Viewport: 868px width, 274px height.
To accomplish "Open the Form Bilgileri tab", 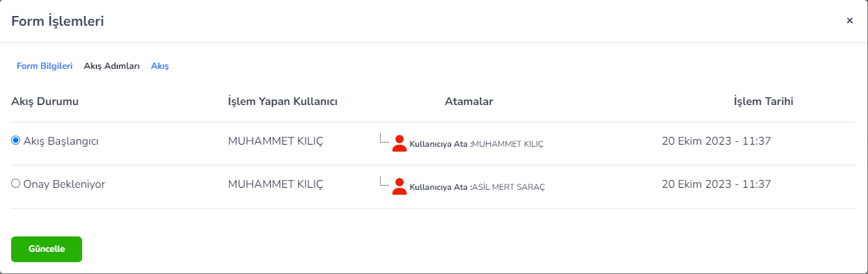I will coord(45,66).
